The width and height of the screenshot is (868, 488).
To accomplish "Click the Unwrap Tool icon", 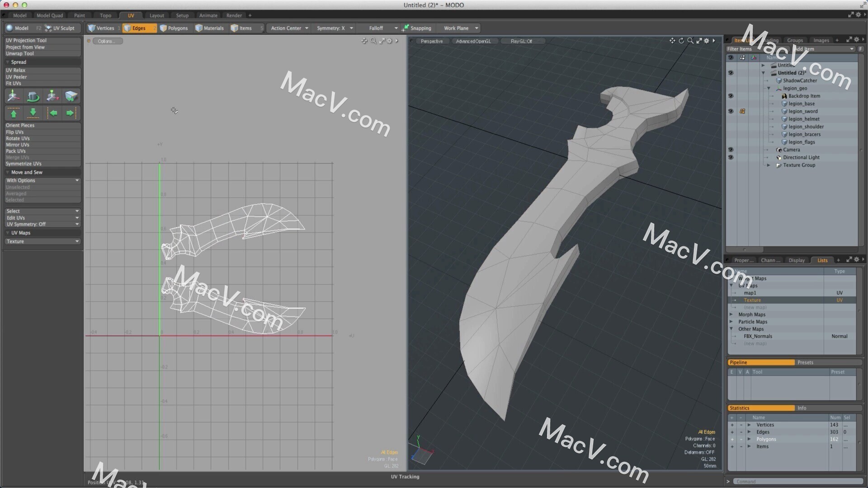I will coord(21,53).
